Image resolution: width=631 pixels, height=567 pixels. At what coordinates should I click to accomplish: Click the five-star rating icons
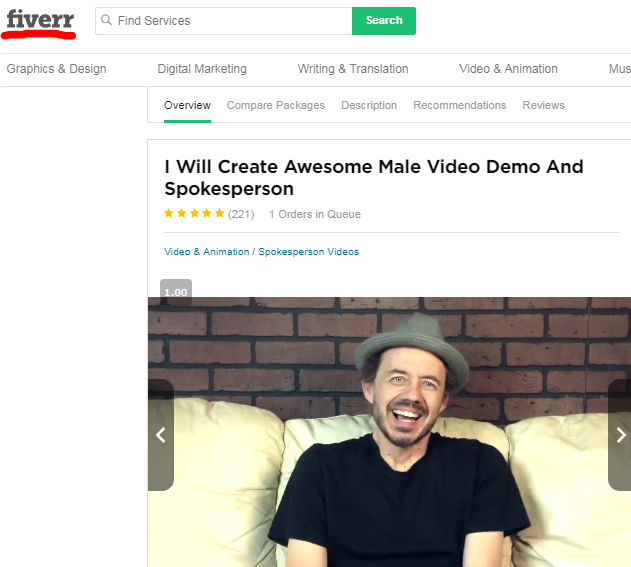[194, 213]
